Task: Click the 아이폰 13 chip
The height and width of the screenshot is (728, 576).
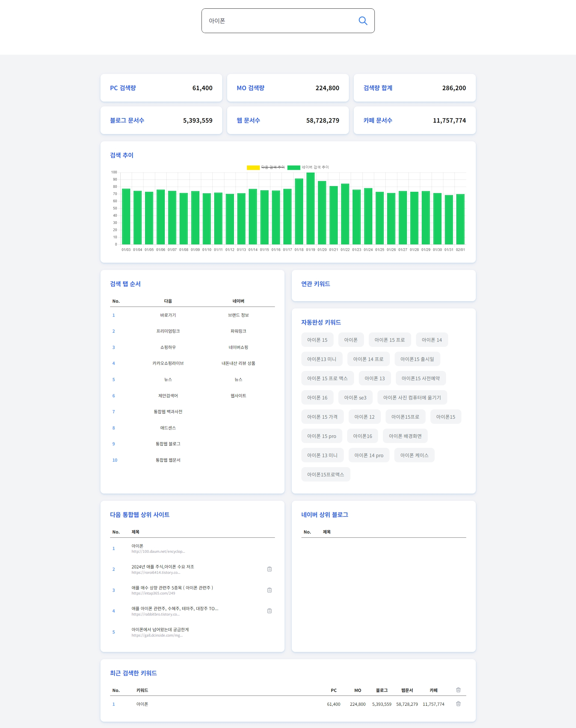Action: [375, 378]
